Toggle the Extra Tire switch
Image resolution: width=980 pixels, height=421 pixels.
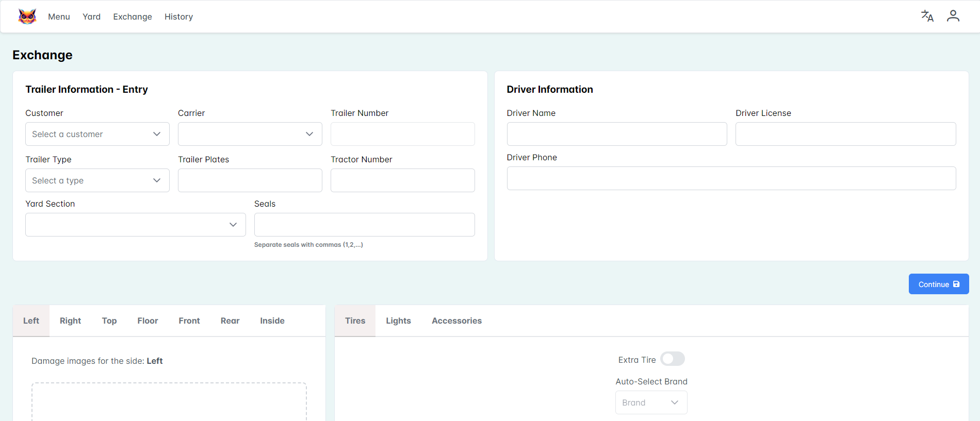pos(672,359)
